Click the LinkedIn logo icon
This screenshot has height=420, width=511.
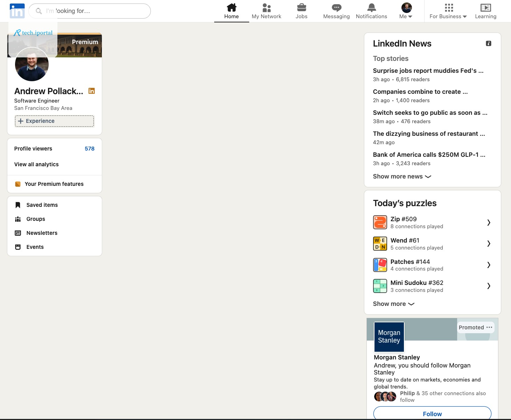(x=17, y=11)
